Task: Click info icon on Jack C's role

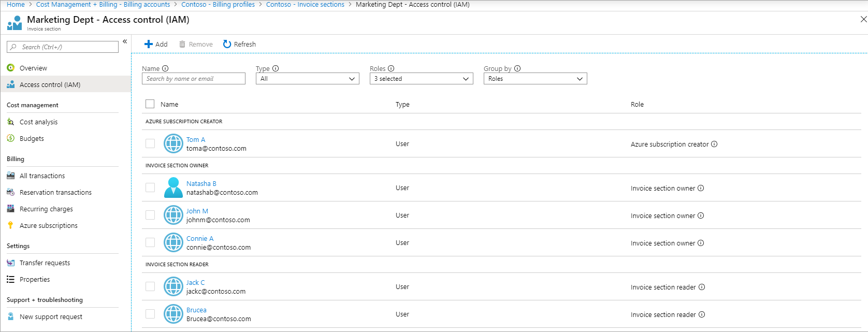Action: point(702,287)
